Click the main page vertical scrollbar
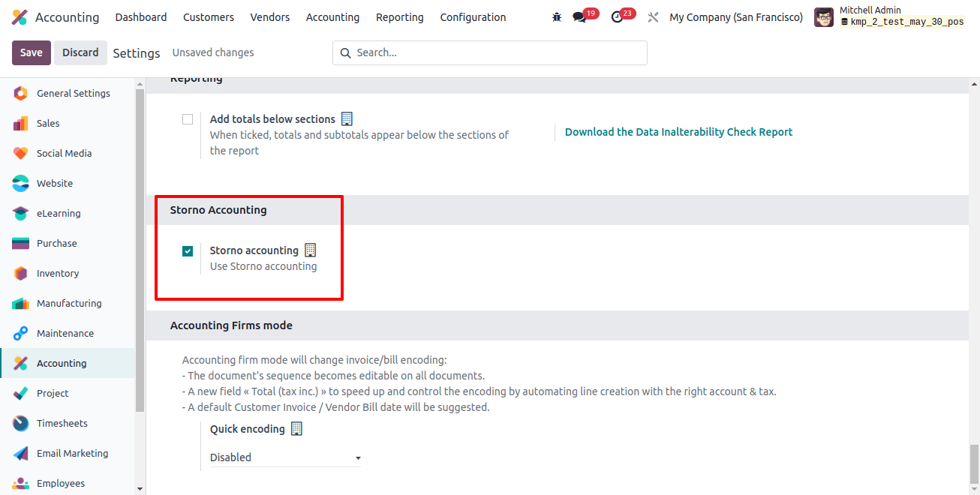Viewport: 980px width, 495px height. [974, 464]
